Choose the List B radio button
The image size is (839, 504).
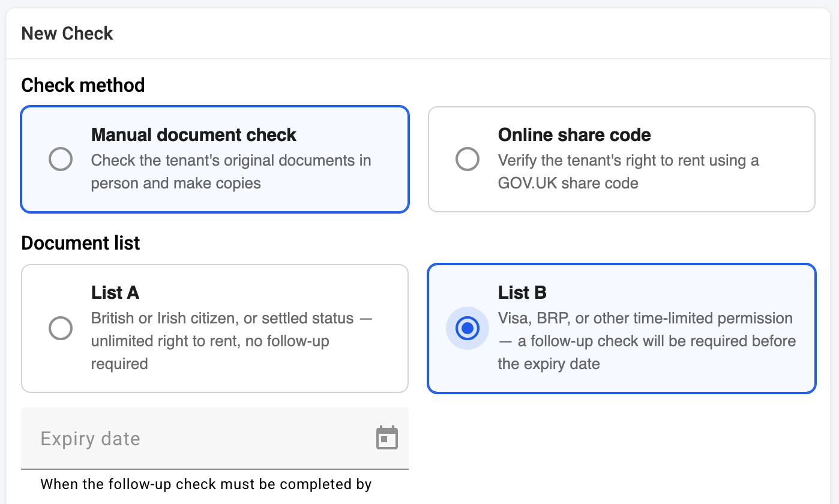(468, 329)
